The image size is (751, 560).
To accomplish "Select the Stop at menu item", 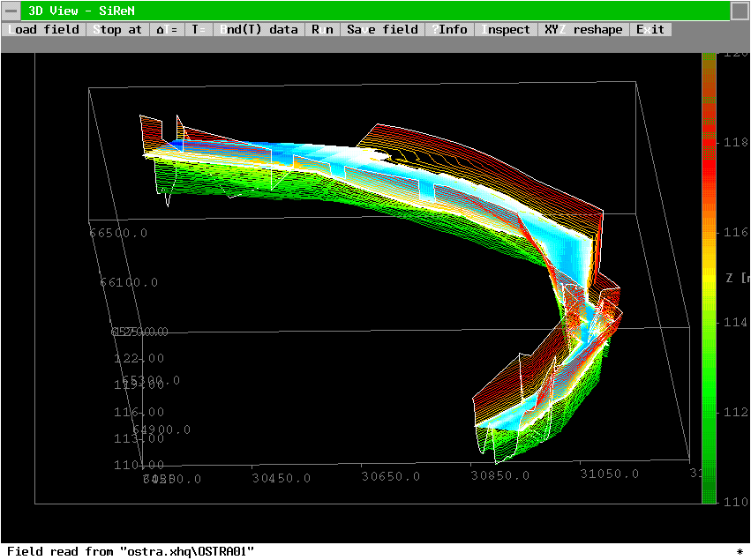I will click(117, 29).
